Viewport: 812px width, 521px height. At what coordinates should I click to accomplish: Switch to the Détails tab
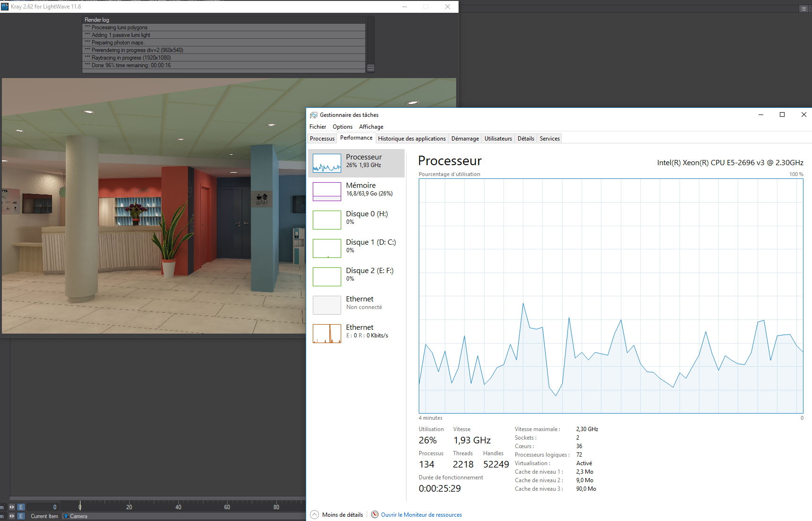[525, 139]
